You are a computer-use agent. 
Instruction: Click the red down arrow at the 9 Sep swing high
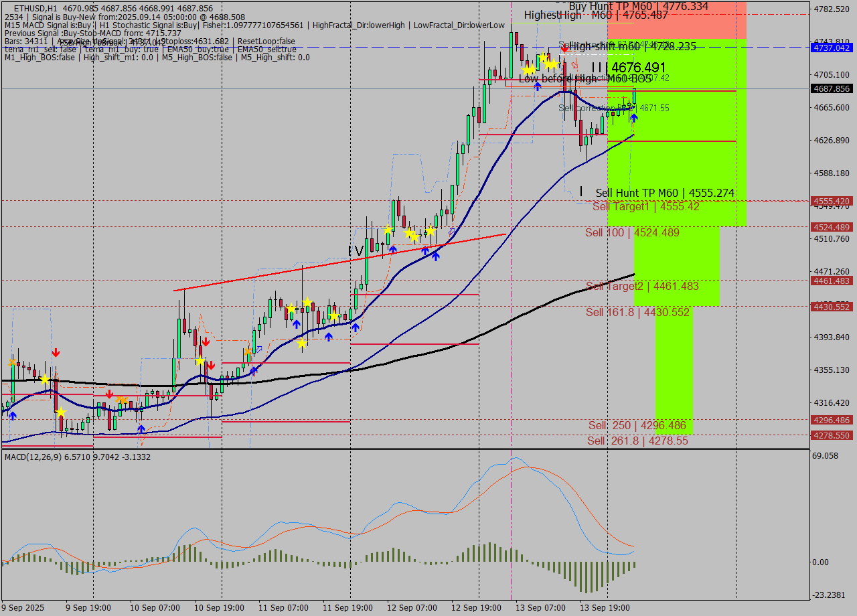[x=56, y=352]
